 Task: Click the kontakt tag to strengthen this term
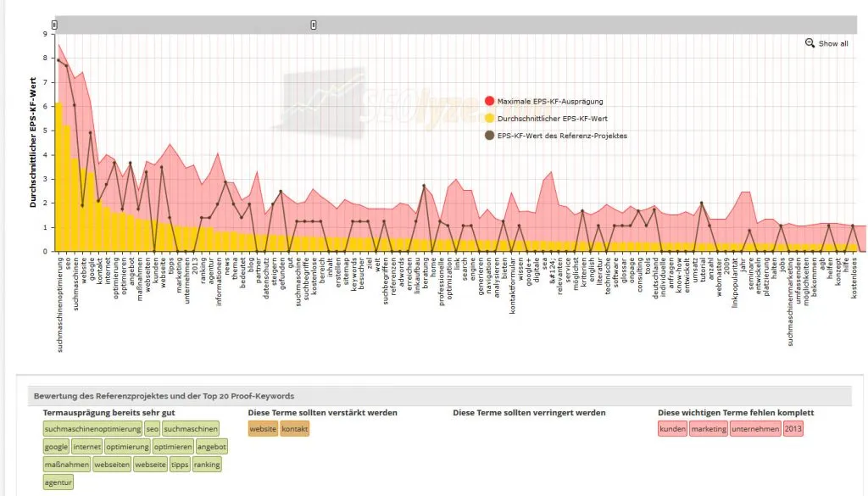pos(294,429)
